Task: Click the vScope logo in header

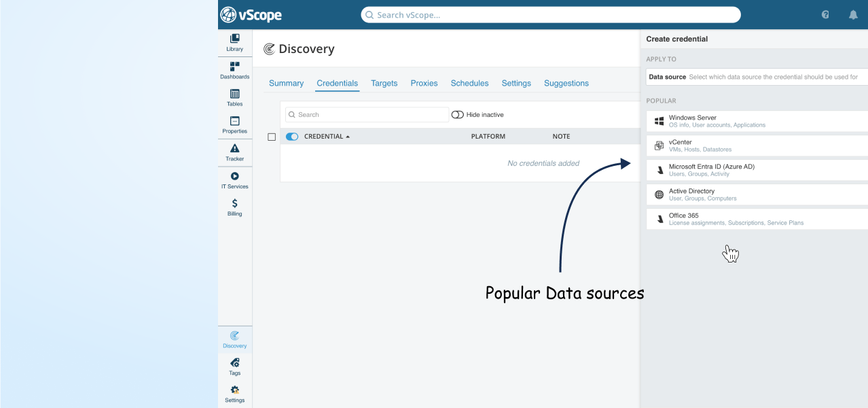Action: pos(251,14)
